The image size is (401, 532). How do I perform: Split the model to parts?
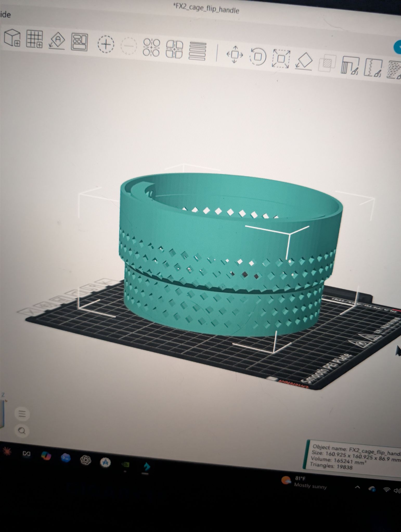point(174,49)
